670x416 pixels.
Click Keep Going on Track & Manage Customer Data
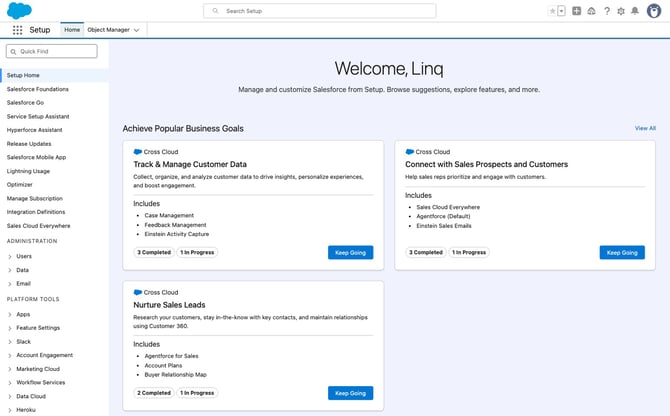pos(350,252)
